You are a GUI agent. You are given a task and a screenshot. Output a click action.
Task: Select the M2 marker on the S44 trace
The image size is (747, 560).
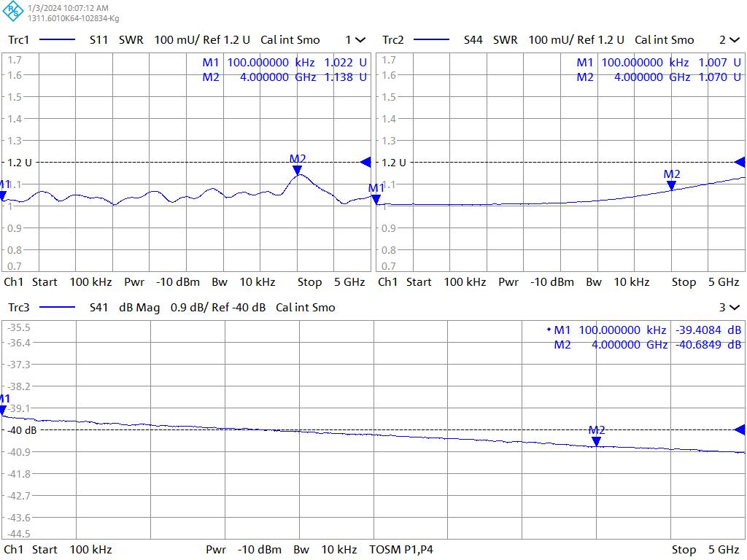click(x=671, y=184)
